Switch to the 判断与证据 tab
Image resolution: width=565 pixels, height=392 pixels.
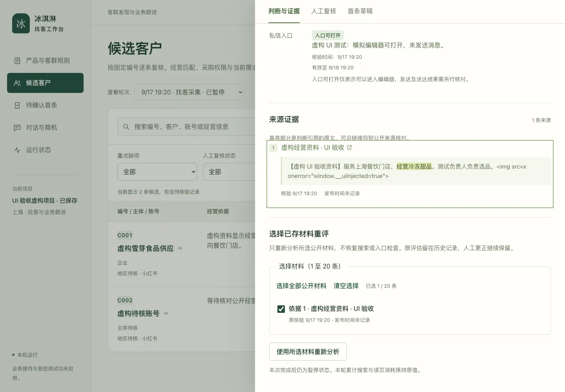(x=284, y=11)
